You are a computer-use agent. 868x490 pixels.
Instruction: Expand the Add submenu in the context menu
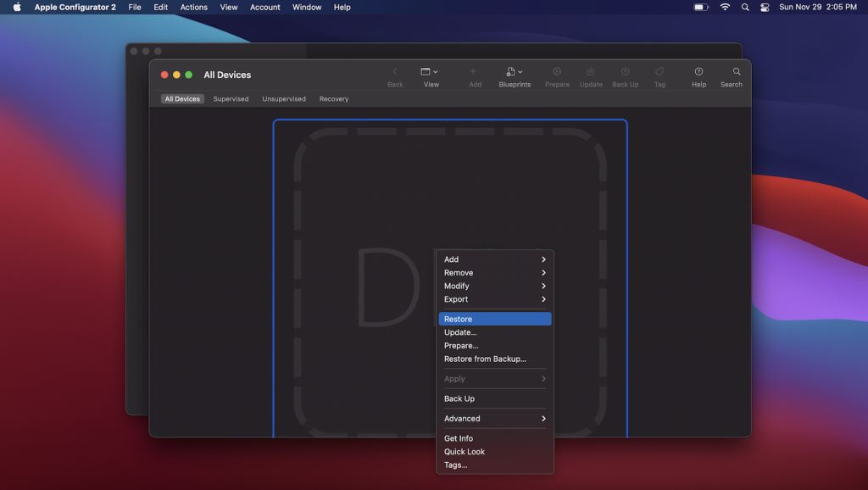click(x=495, y=259)
